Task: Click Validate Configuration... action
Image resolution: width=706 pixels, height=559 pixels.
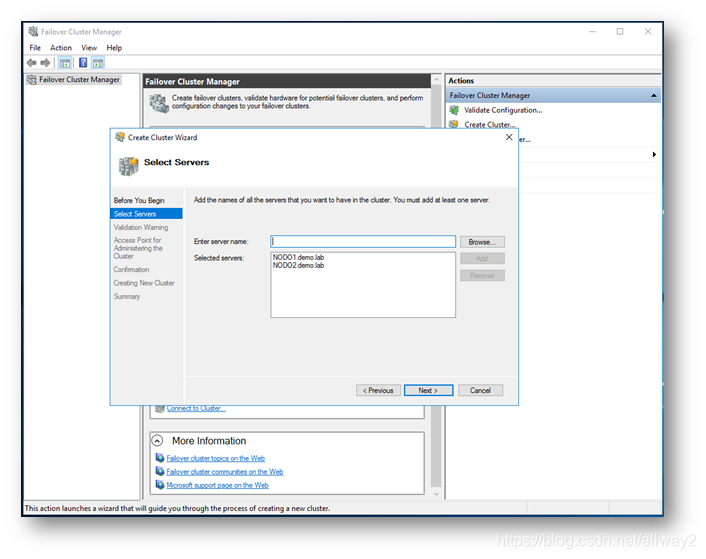Action: tap(503, 110)
